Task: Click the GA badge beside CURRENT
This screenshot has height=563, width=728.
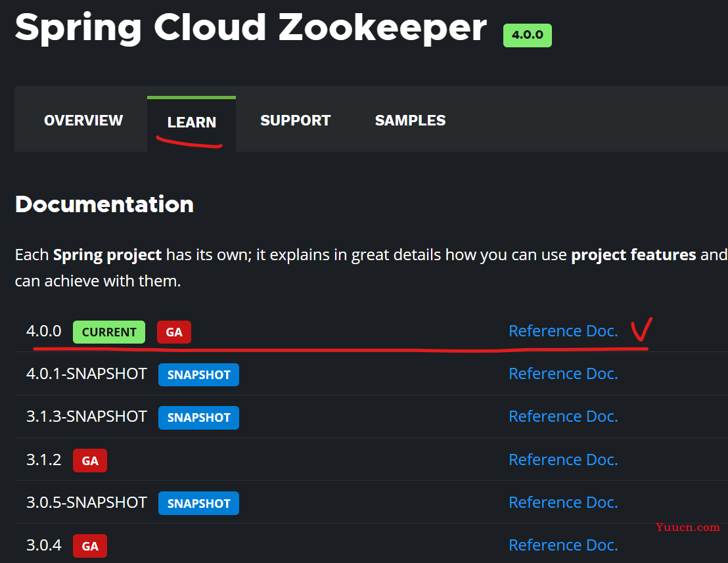Action: coord(174,332)
